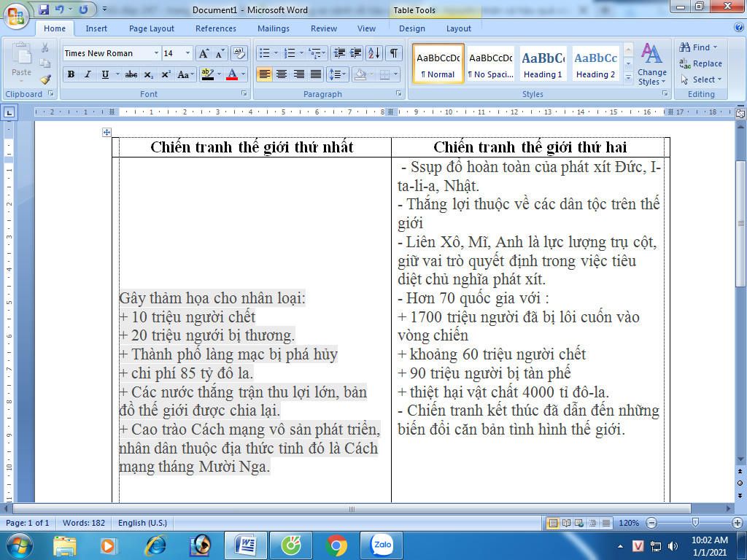Select Normal style
The image size is (747, 560).
tap(438, 64)
